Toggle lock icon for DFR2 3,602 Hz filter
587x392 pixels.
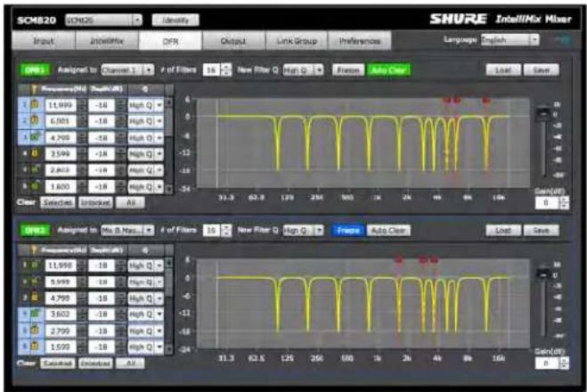pyautogui.click(x=36, y=314)
